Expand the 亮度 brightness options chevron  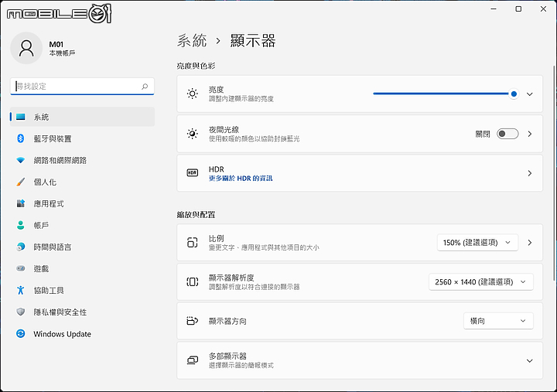point(530,94)
